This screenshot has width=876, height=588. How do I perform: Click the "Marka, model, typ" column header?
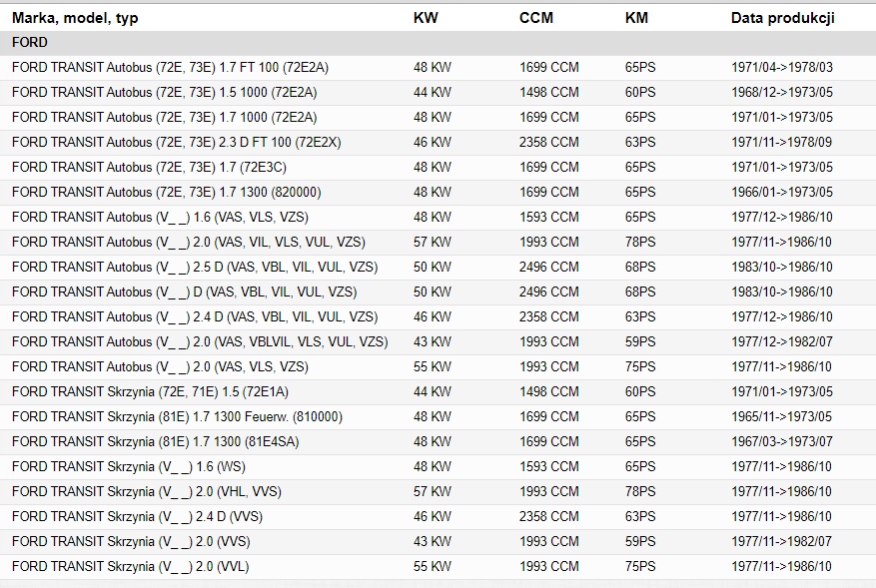pyautogui.click(x=75, y=18)
